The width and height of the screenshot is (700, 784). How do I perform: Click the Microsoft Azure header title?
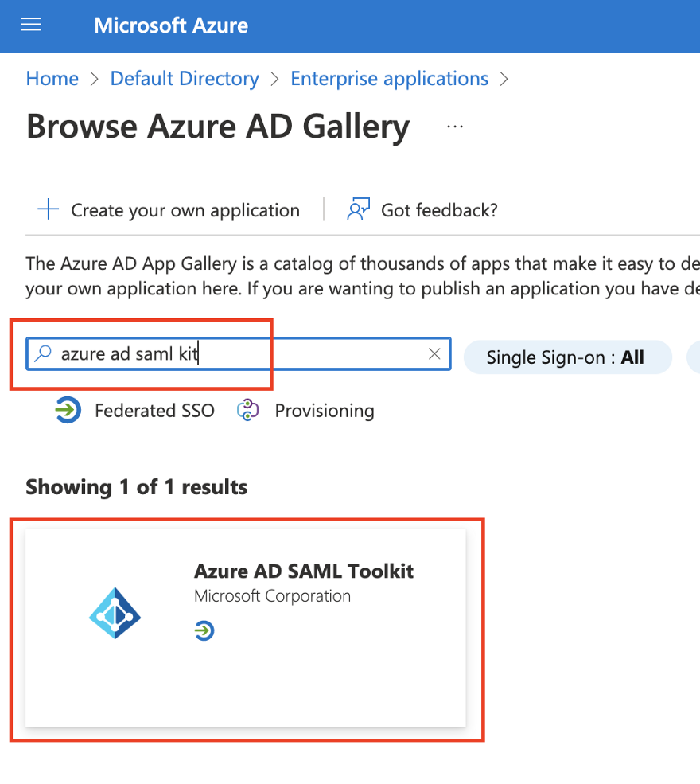coord(171,25)
